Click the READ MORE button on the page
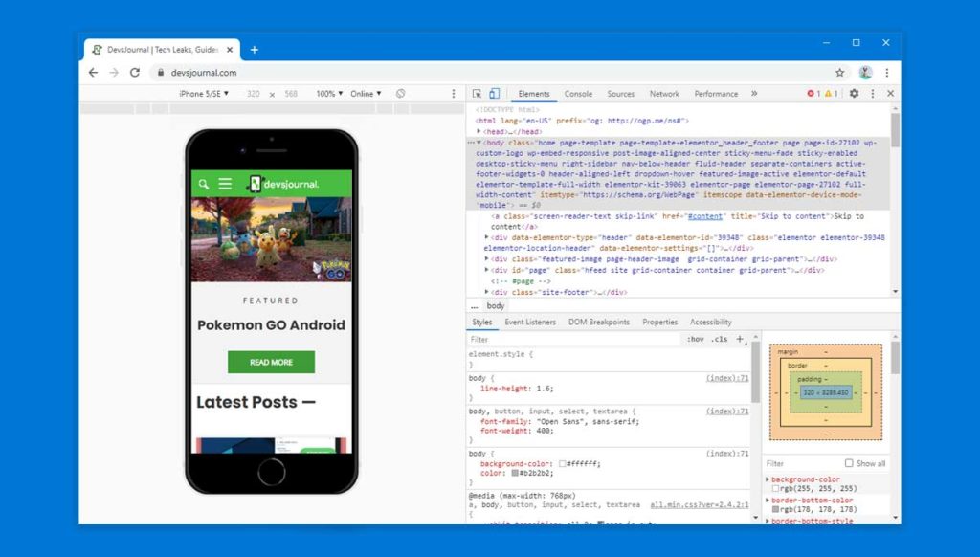 (x=271, y=362)
